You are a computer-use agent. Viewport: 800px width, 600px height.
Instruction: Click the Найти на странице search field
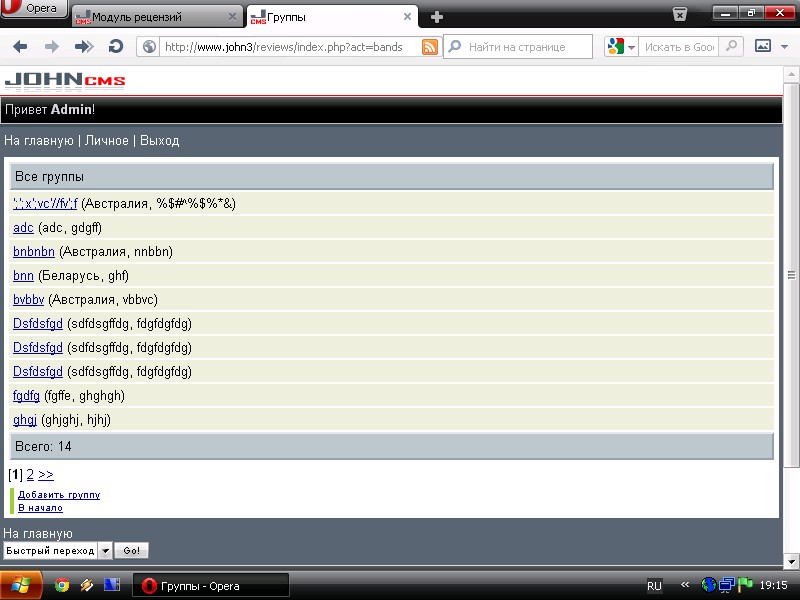click(x=518, y=47)
